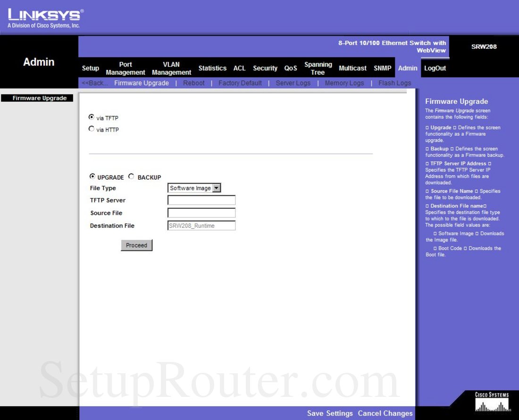The width and height of the screenshot is (519, 420).
Task: Select the via HTTP radio button
Action: point(92,129)
